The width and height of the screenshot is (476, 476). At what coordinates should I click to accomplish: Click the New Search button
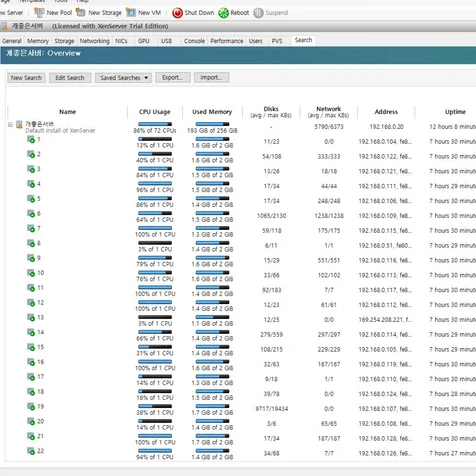[26, 78]
